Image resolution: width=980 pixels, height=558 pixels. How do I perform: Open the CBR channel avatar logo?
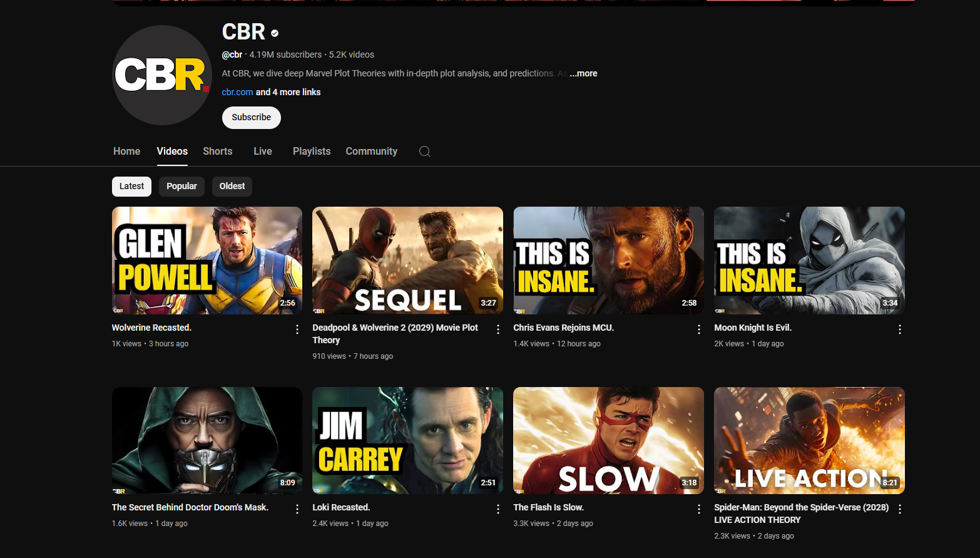pos(162,75)
